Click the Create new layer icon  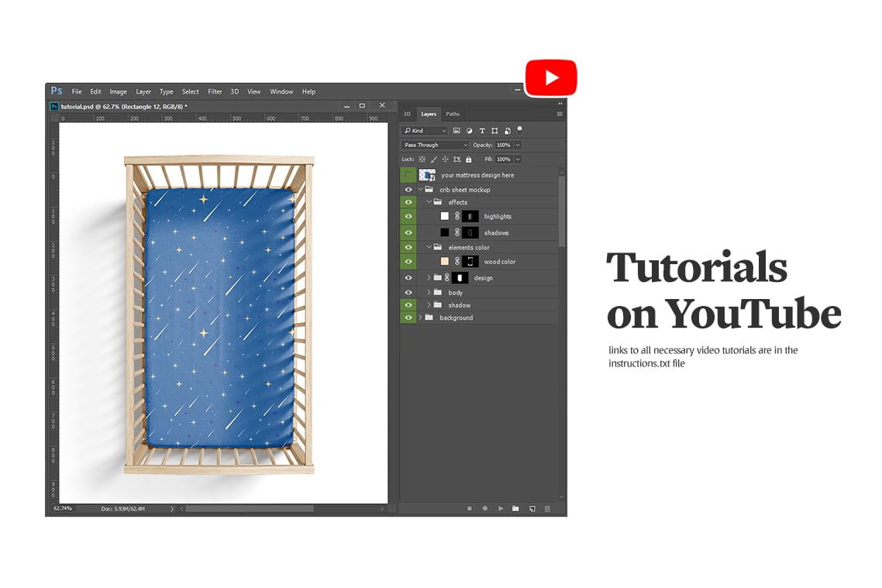532,508
